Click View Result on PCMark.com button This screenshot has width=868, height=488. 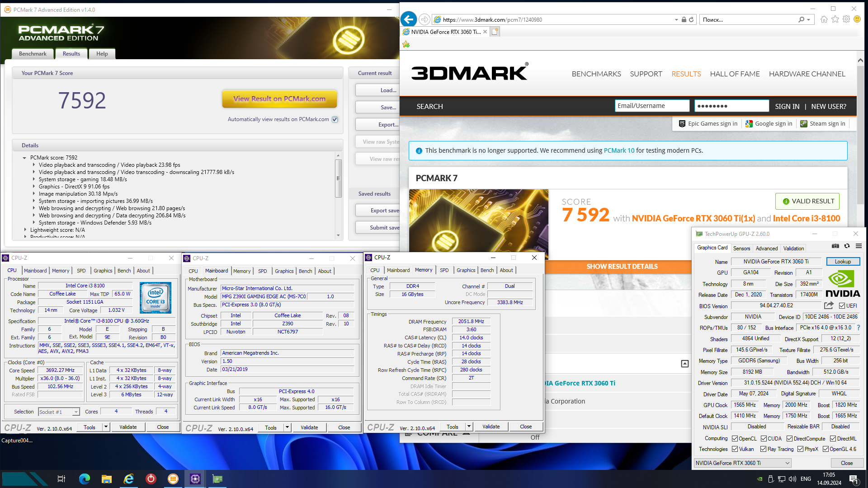279,99
